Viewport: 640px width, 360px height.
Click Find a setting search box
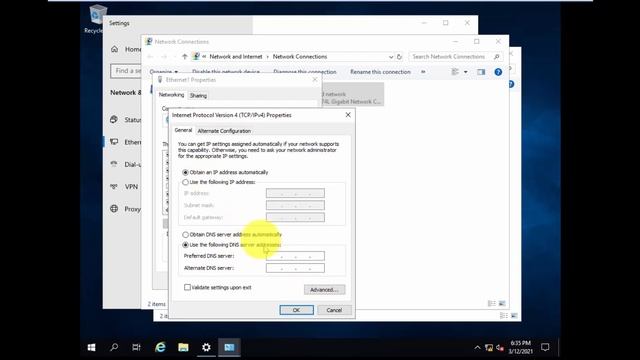(x=126, y=71)
